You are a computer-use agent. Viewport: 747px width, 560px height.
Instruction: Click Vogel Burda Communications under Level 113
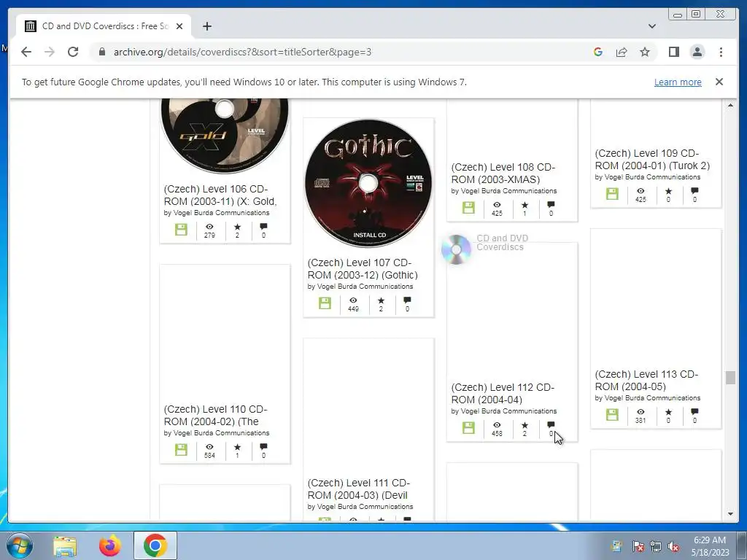(x=652, y=398)
